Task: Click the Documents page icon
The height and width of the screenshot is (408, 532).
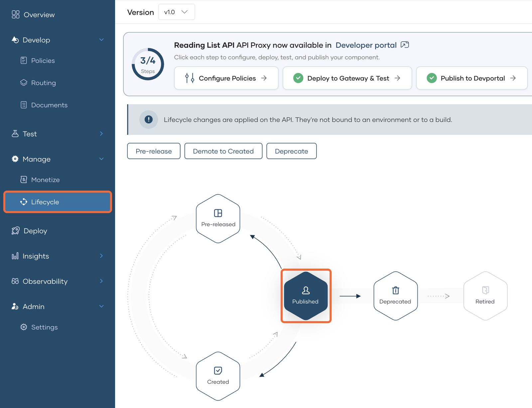Action: [x=24, y=105]
